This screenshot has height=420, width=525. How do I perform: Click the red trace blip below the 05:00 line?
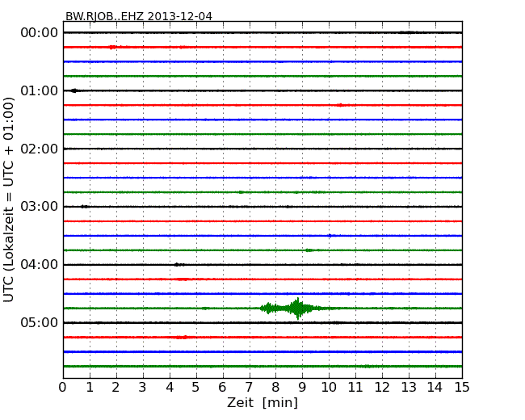click(182, 338)
